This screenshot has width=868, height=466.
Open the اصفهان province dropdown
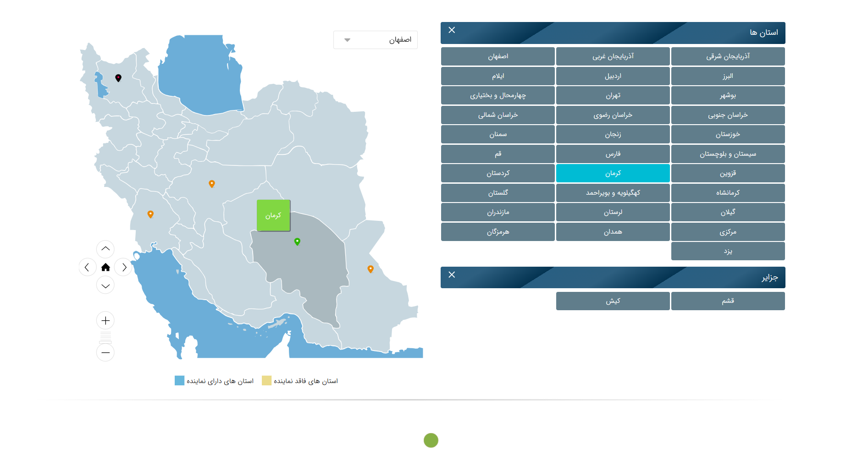point(375,40)
